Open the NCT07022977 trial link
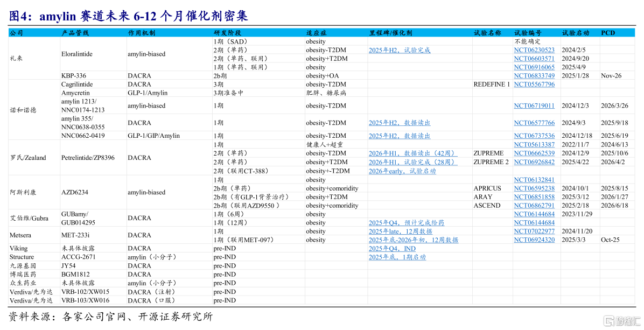The height and width of the screenshot is (330, 644). 534,231
